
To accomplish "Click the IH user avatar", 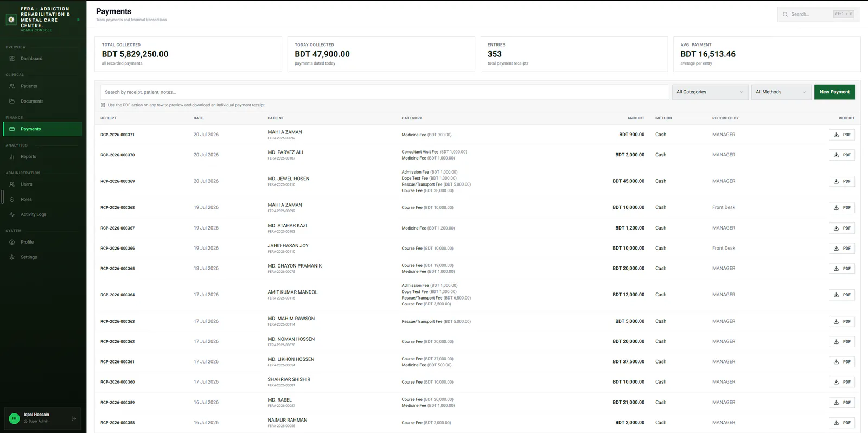I will click(14, 418).
